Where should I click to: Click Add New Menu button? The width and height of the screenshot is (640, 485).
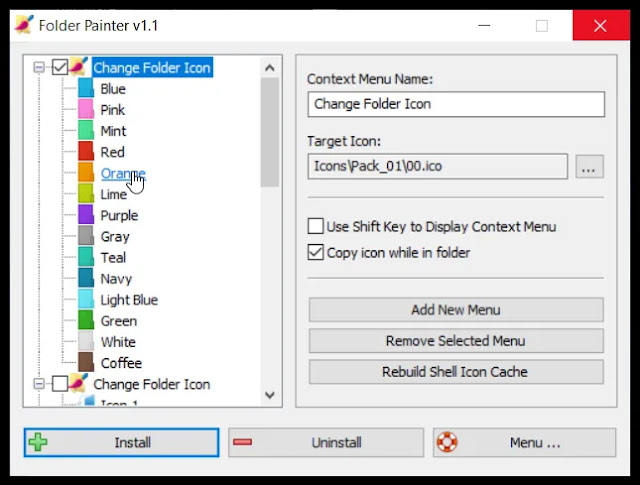tap(456, 309)
